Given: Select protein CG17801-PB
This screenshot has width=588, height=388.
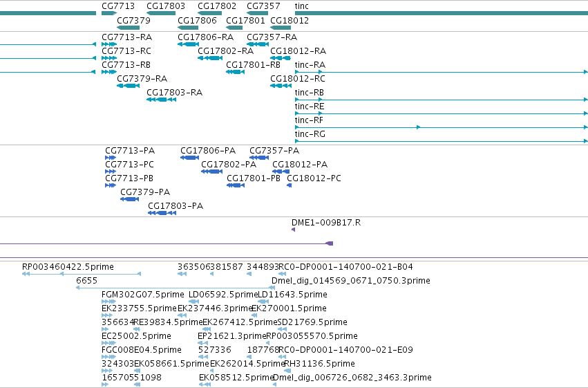Looking at the screenshot, I should (x=254, y=178).
